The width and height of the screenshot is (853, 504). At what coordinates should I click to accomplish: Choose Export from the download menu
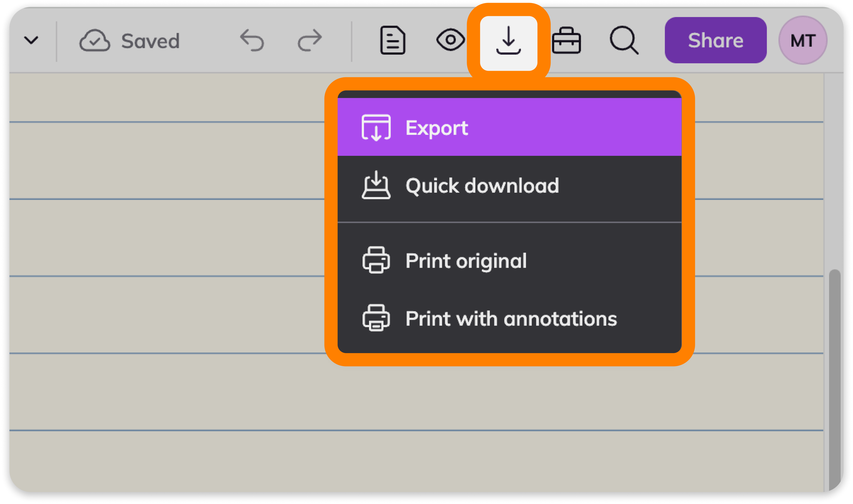(509, 127)
